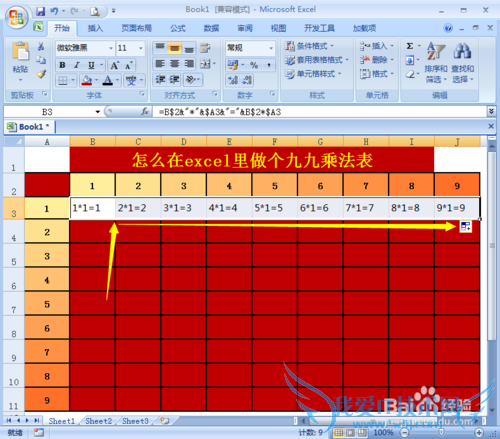Apply comma style number format
Screen dimensions: 500x439
(x=269, y=65)
